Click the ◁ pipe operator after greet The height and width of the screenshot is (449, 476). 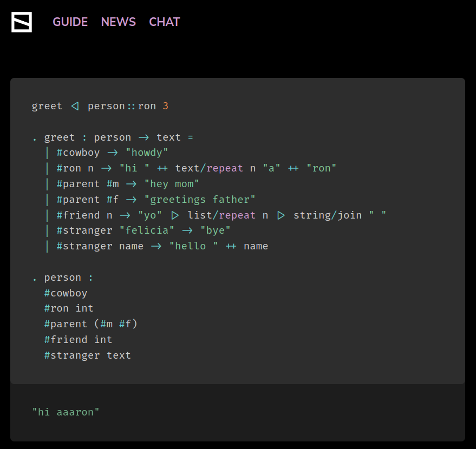pos(74,105)
